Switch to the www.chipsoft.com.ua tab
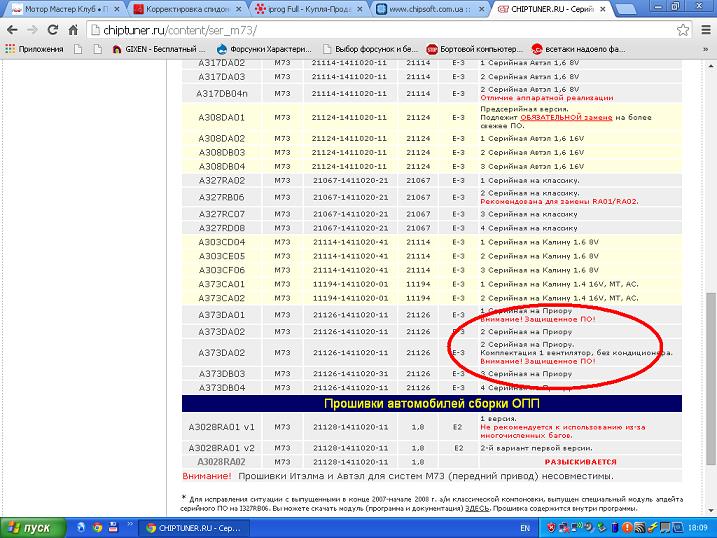 [x=430, y=9]
